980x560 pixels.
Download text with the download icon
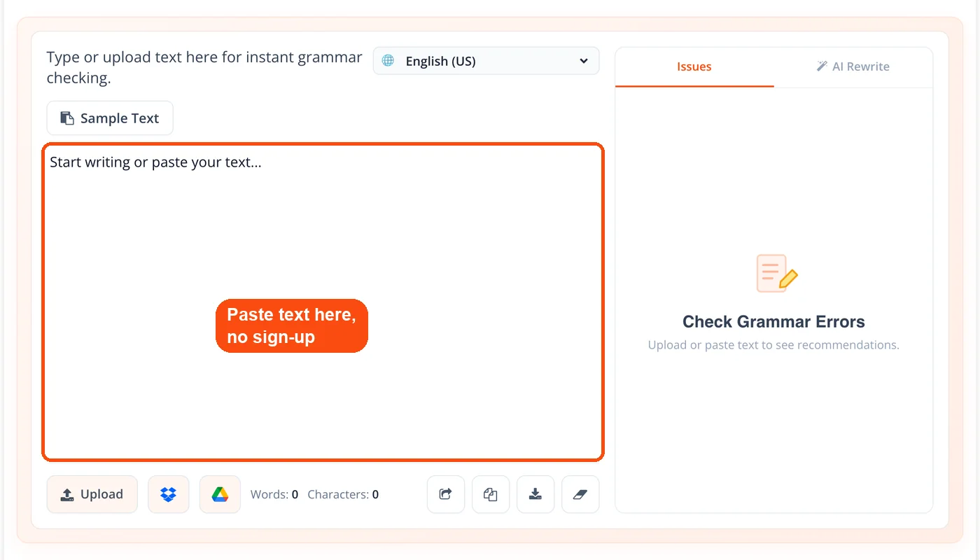point(535,494)
